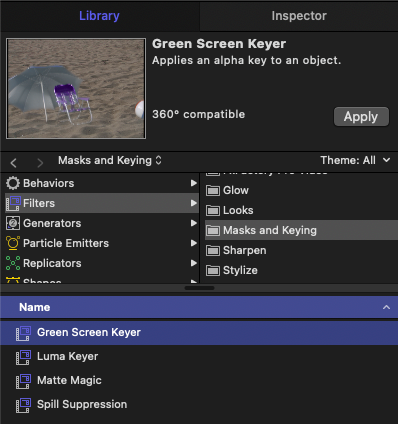Click the Green Screen Keyer preview thumbnail

76,88
